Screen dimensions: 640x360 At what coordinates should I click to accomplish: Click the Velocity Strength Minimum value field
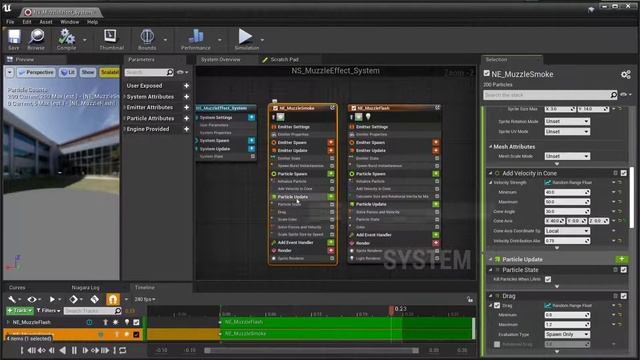tap(567, 192)
